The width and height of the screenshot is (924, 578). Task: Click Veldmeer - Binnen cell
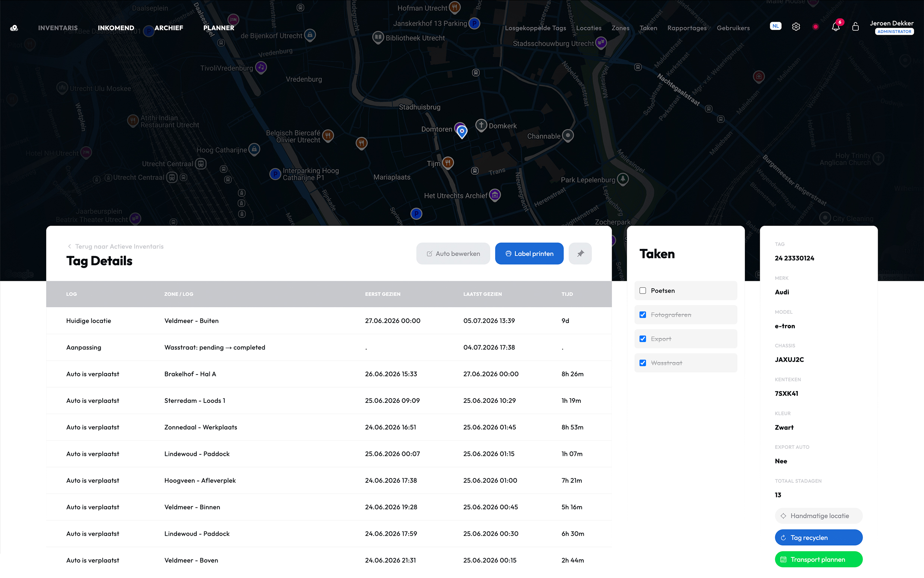192,507
